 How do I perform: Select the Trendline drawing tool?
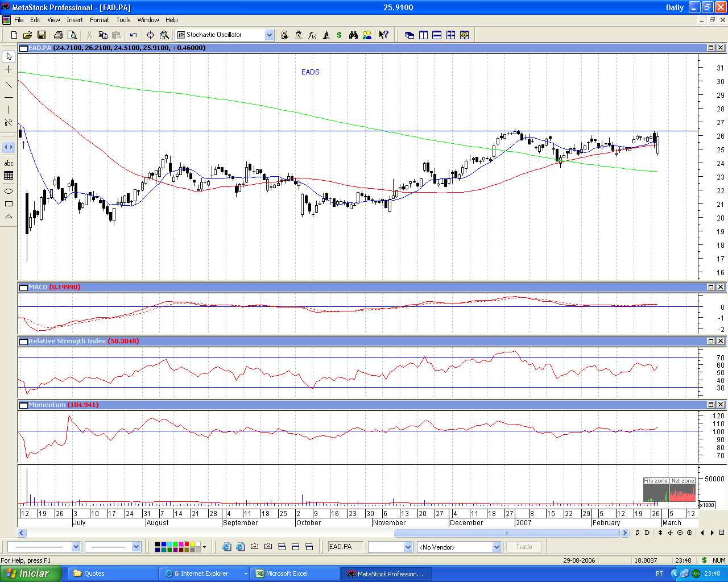tap(9, 85)
